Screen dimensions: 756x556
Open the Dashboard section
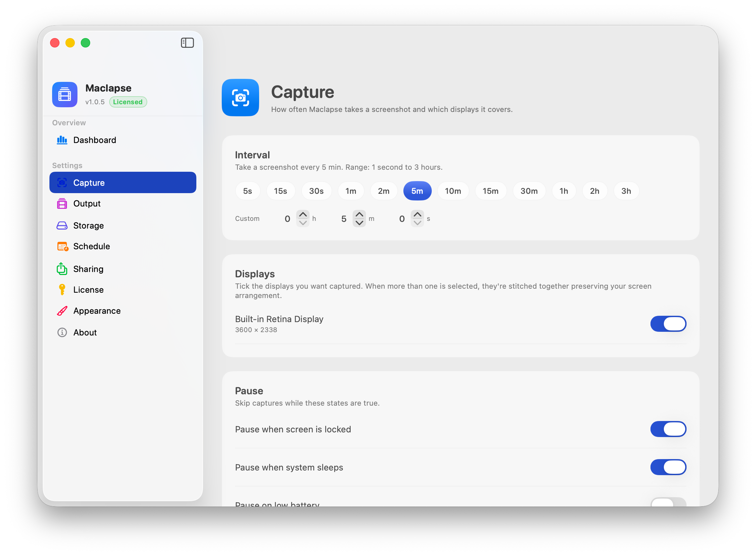point(123,140)
